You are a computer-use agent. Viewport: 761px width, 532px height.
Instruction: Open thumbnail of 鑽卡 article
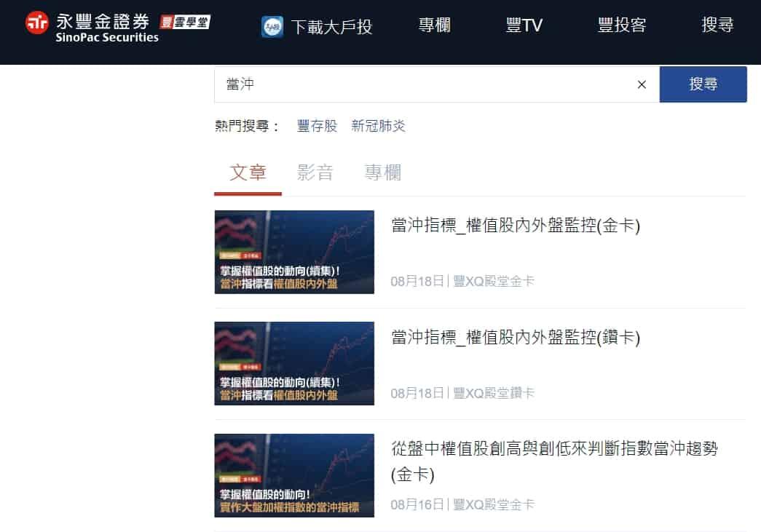[x=294, y=363]
